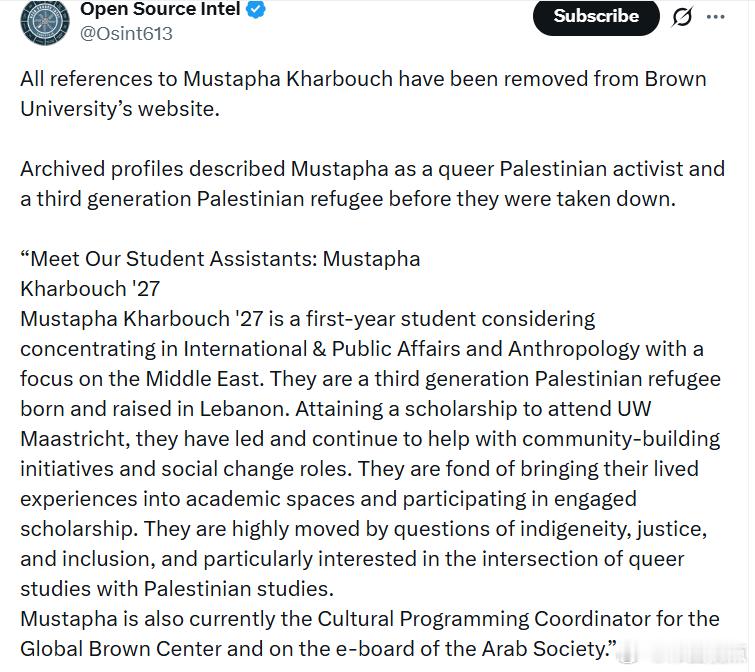Click the phrase "questions of indigeneity, justice"

[522, 529]
